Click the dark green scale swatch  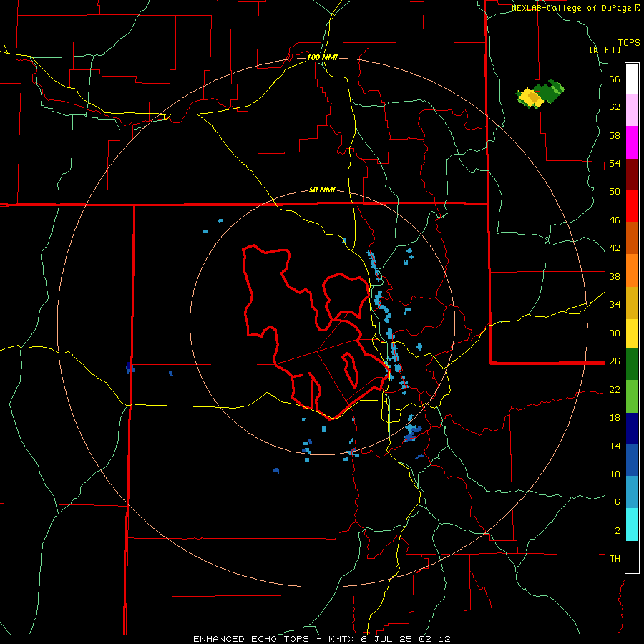(x=632, y=364)
